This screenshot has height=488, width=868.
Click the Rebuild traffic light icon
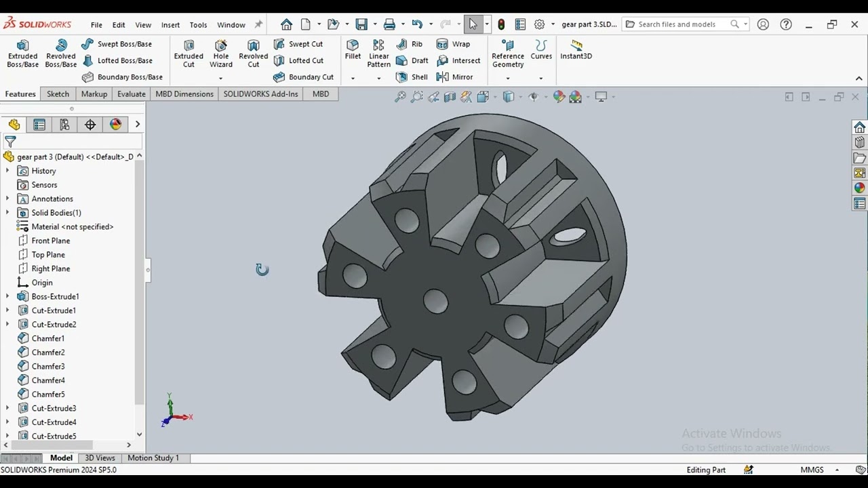point(501,24)
